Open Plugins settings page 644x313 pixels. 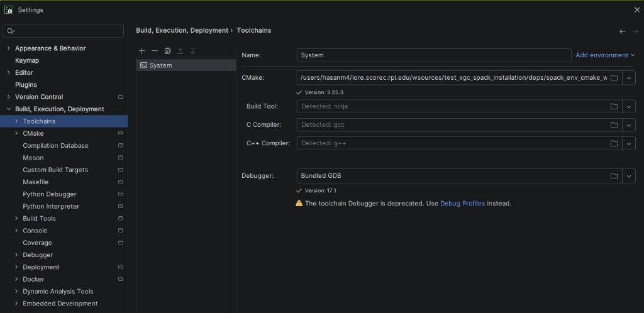(26, 85)
